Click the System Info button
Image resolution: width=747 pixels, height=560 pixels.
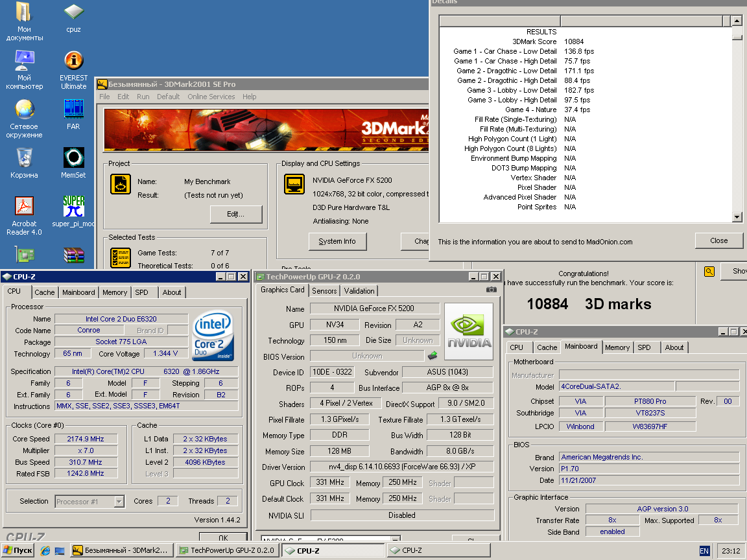[337, 241]
